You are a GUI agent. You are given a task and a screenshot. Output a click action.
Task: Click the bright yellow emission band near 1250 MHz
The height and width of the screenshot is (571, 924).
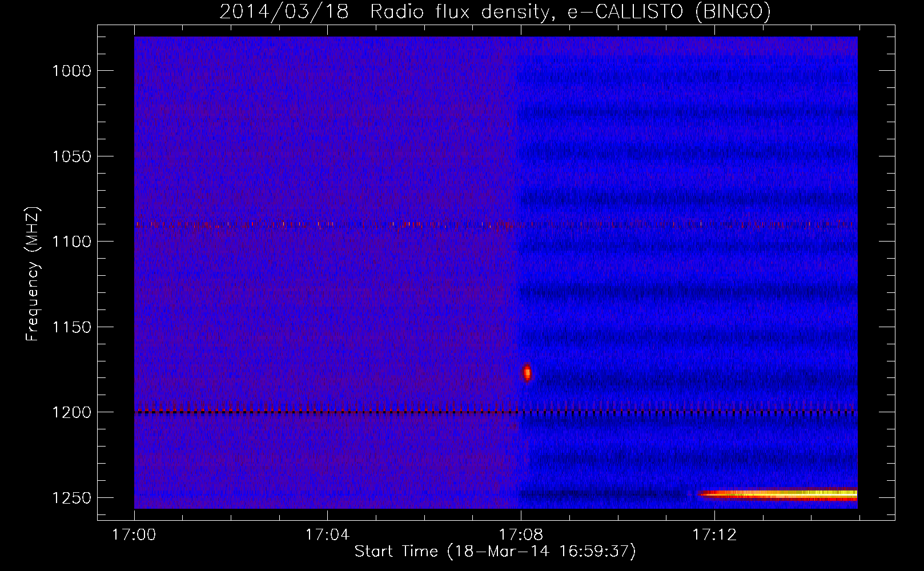(778, 494)
